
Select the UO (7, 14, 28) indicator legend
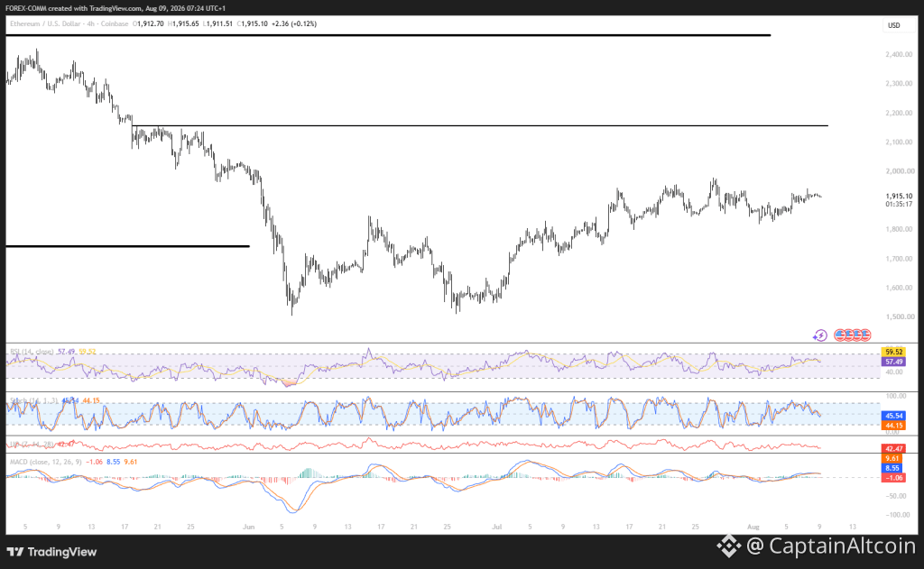32,445
